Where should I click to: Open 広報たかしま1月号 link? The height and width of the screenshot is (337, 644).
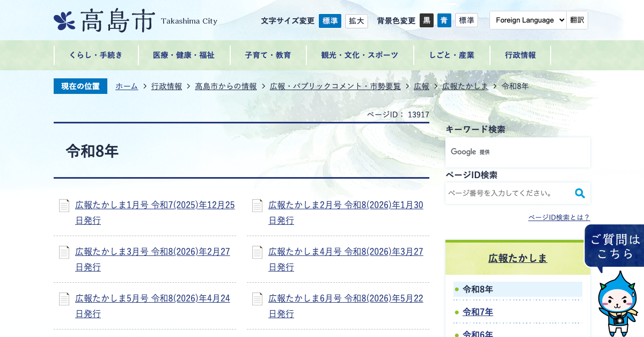[x=155, y=213]
